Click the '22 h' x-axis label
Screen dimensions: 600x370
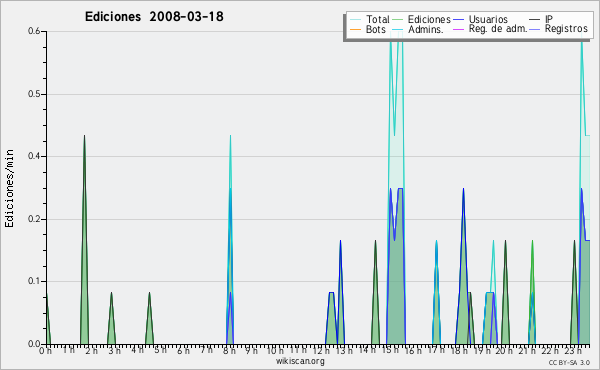(550, 350)
